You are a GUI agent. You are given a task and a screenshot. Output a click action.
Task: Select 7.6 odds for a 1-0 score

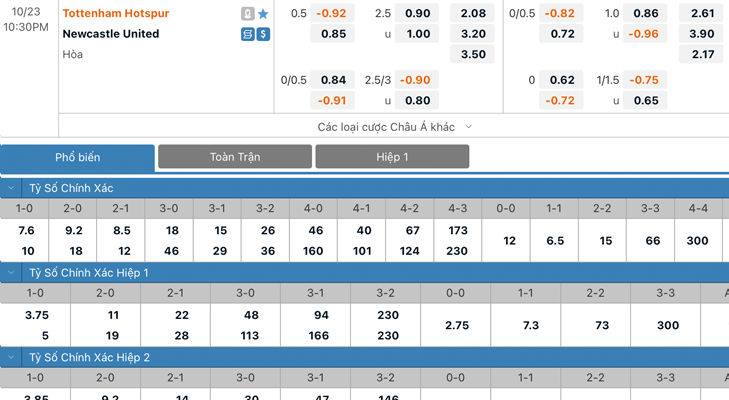coord(26,230)
